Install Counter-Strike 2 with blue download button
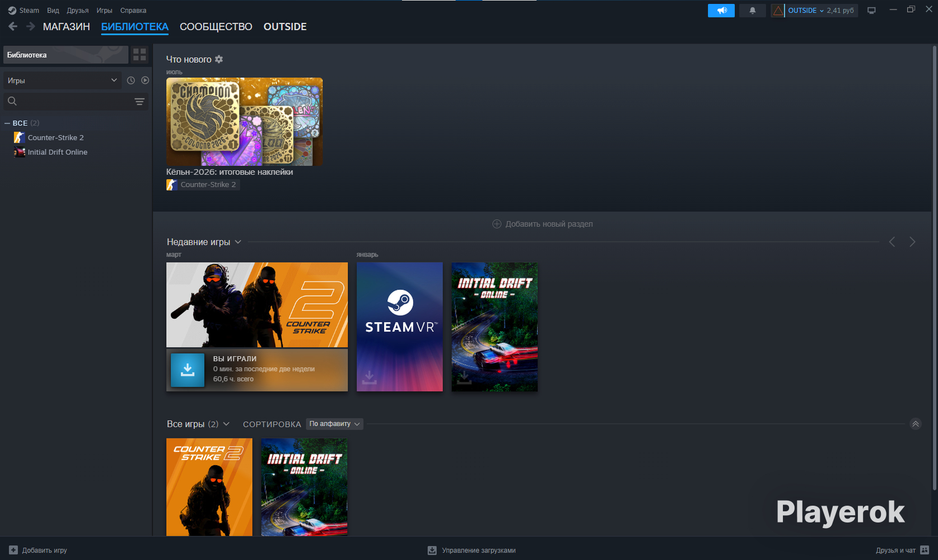Screen dimensions: 938x560 (188, 370)
